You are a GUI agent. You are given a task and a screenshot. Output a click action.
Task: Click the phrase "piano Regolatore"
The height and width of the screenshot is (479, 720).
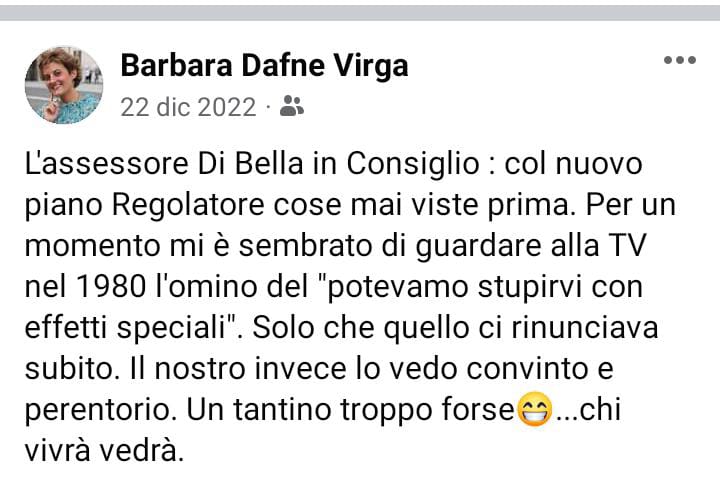point(144,205)
